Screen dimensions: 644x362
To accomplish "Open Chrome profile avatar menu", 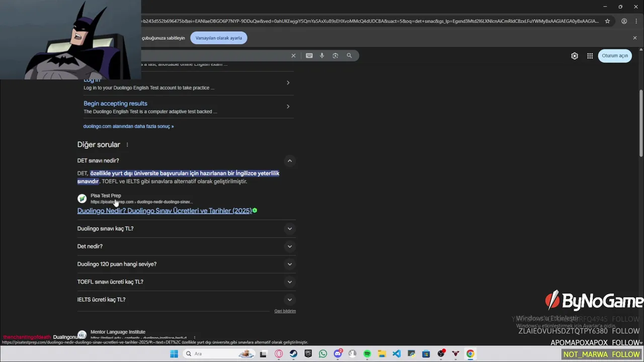I will 624,21.
